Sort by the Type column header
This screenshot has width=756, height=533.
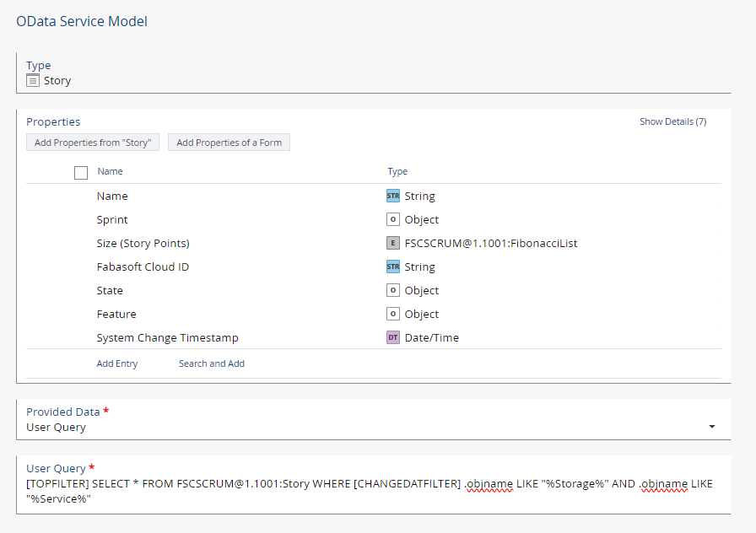[397, 171]
